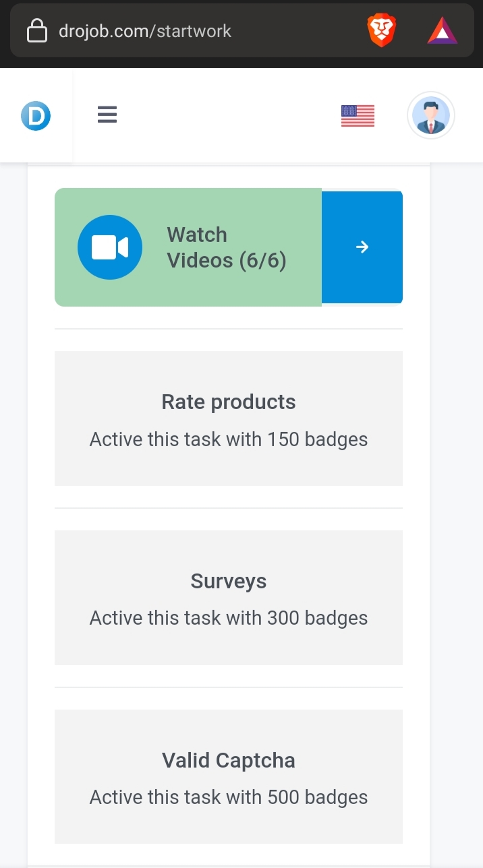Screen dimensions: 483x868
Task: Select the Rate products task title
Action: tap(229, 402)
